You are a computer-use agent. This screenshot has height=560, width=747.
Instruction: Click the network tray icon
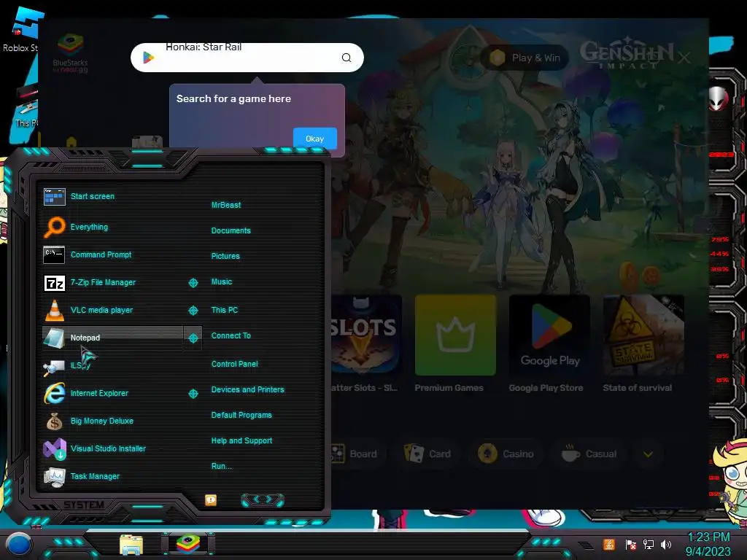click(649, 544)
